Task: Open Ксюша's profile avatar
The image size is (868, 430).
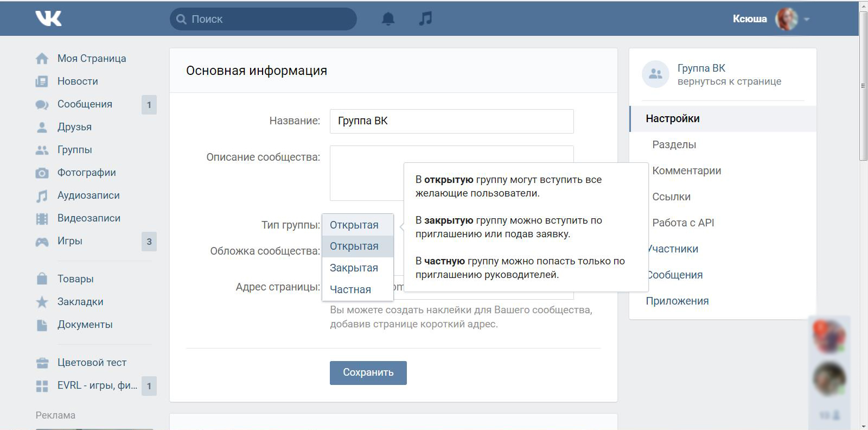Action: point(787,19)
